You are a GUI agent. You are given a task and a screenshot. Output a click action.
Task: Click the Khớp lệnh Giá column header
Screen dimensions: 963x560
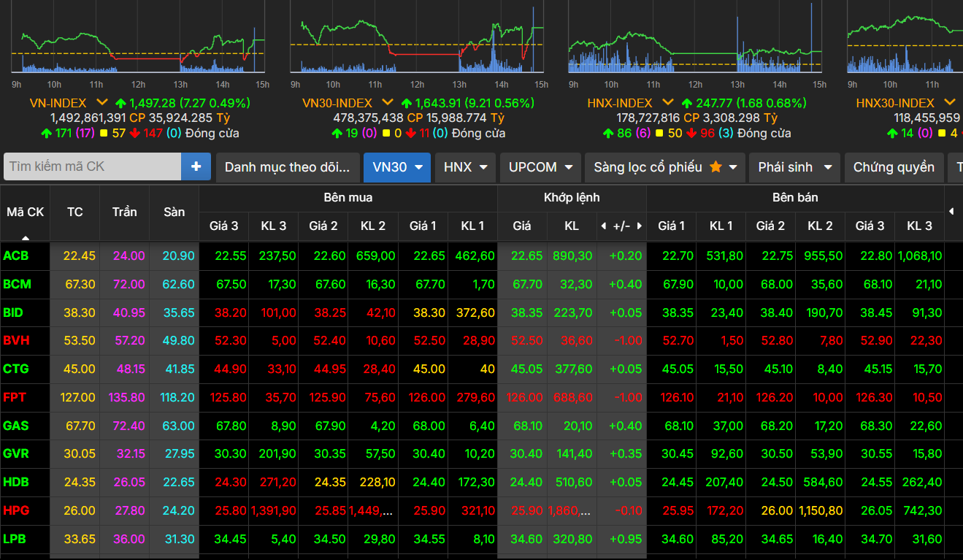click(522, 226)
